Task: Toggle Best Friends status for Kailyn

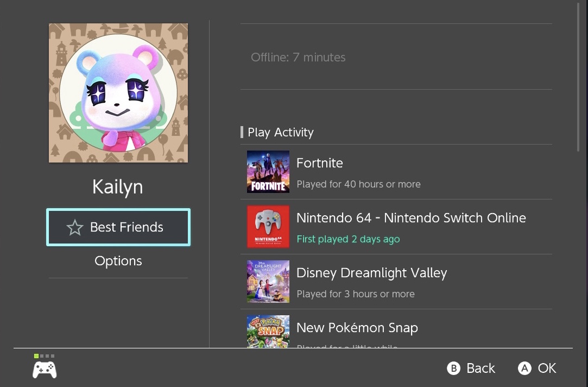Action: pos(118,227)
